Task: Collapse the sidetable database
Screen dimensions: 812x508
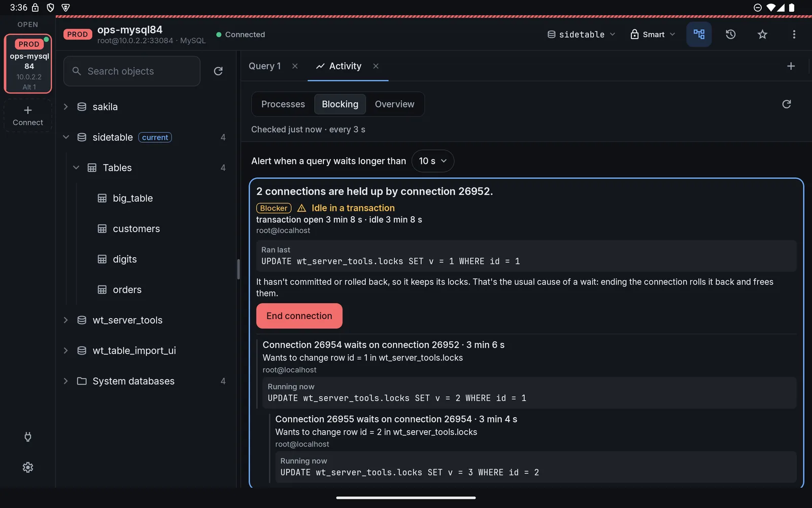Action: [x=65, y=137]
